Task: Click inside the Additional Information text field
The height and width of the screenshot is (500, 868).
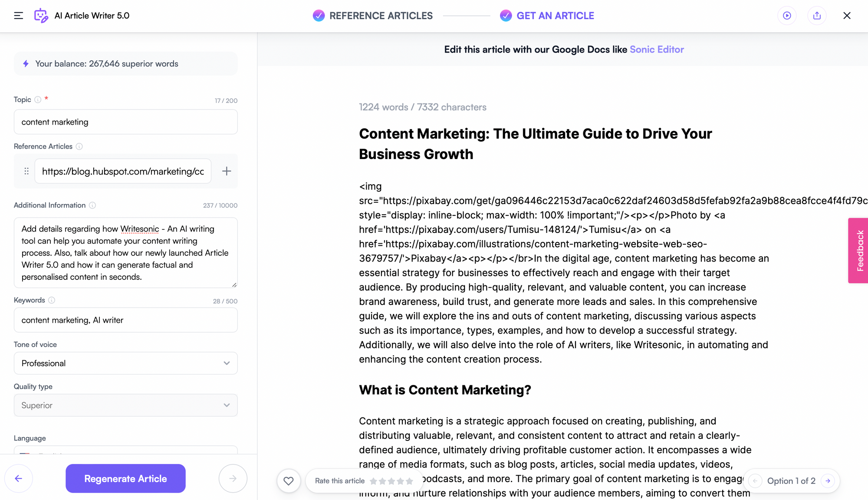Action: [x=125, y=252]
